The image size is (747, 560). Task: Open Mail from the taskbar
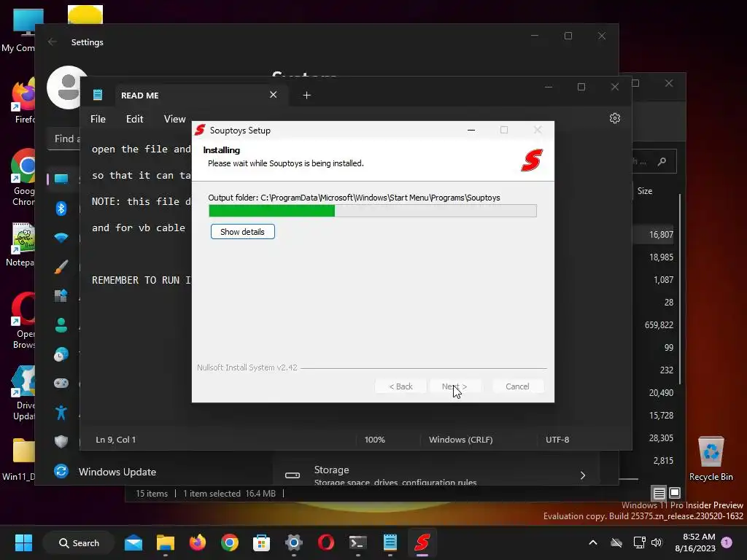(x=133, y=542)
